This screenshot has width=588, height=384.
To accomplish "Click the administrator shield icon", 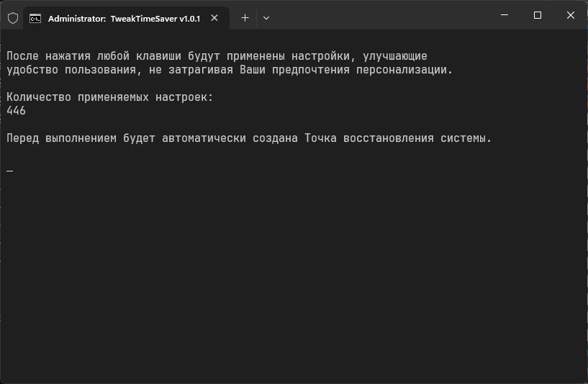I will point(13,18).
